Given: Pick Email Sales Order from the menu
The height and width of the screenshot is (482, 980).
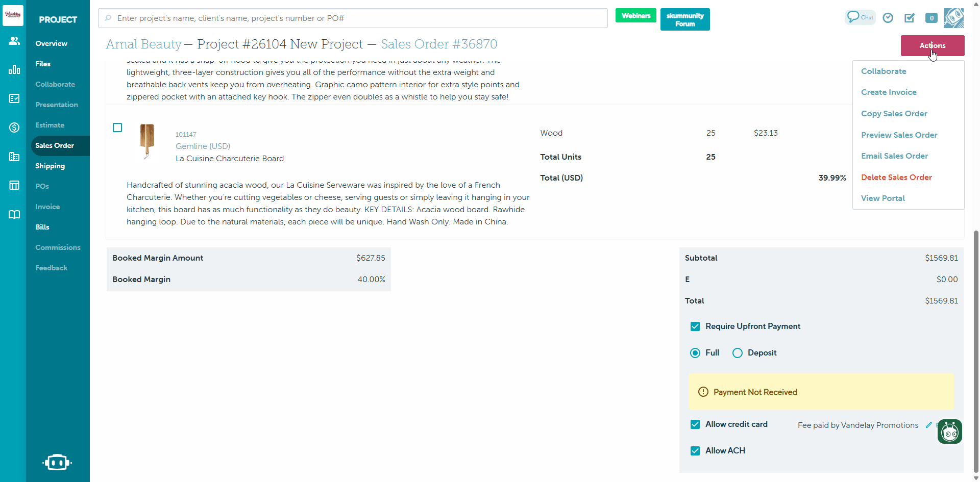Looking at the screenshot, I should [894, 156].
